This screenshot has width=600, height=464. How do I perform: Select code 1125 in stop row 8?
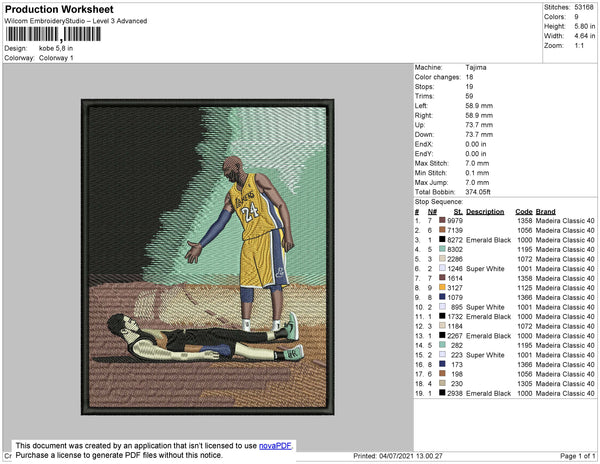click(525, 288)
